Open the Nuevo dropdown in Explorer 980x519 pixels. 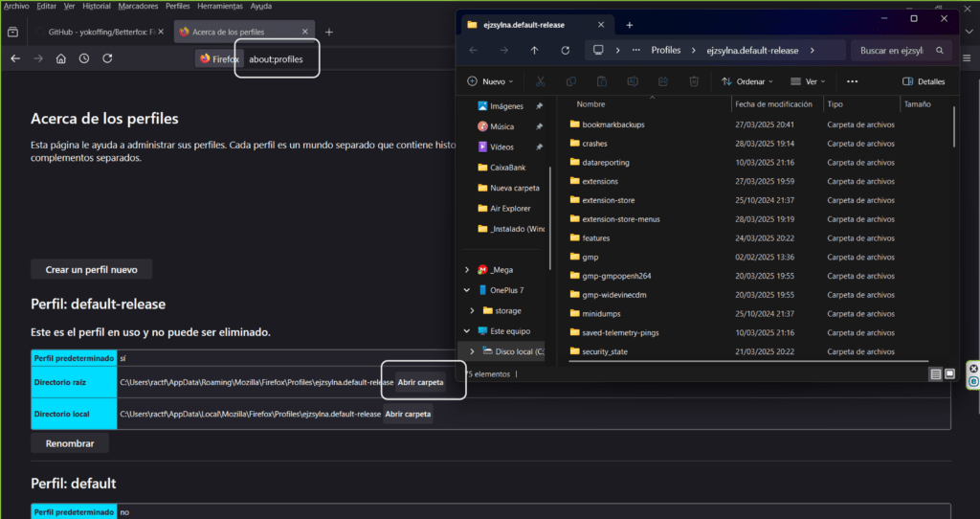click(491, 81)
